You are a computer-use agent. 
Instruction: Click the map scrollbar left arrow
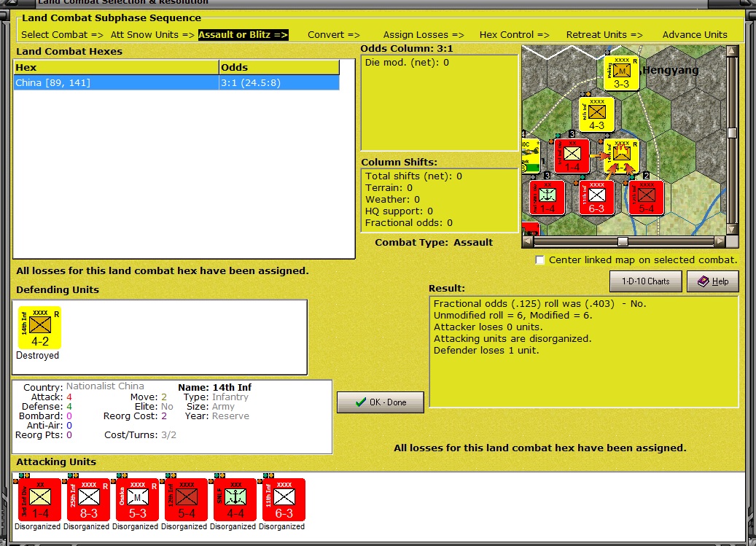point(528,241)
